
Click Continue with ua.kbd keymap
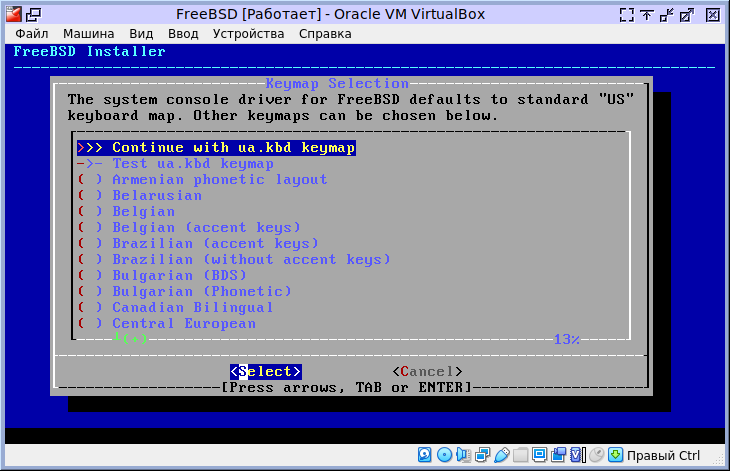216,148
